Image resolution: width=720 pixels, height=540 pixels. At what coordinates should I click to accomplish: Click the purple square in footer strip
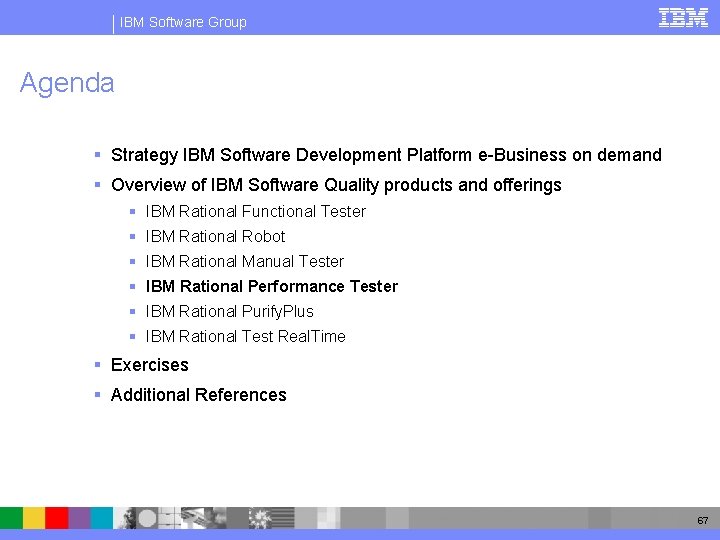click(79, 518)
